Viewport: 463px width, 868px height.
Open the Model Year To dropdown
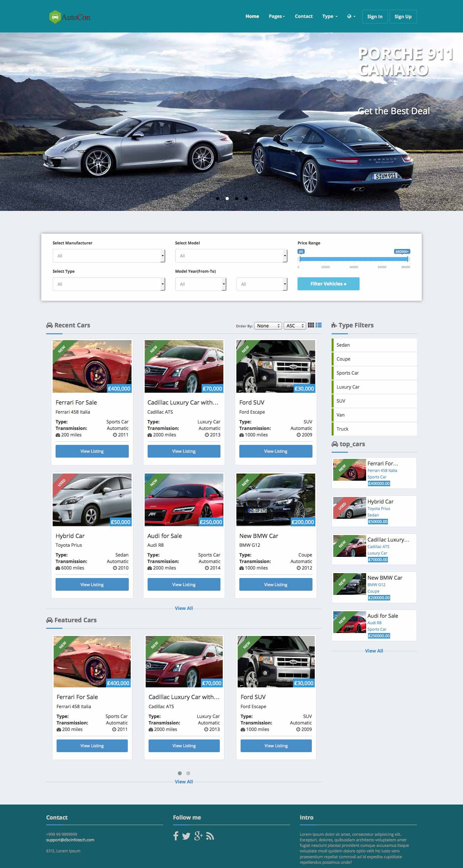pyautogui.click(x=262, y=284)
